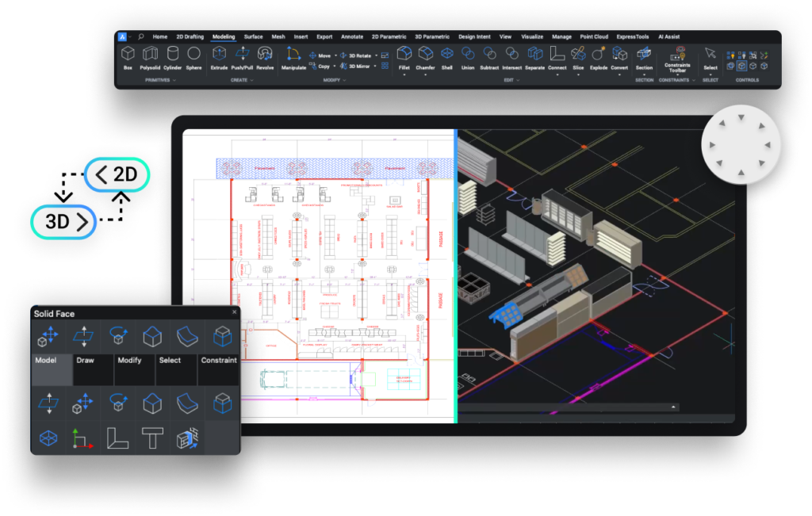
Task: Select Draw tab in Solid Face panel
Action: coord(85,361)
